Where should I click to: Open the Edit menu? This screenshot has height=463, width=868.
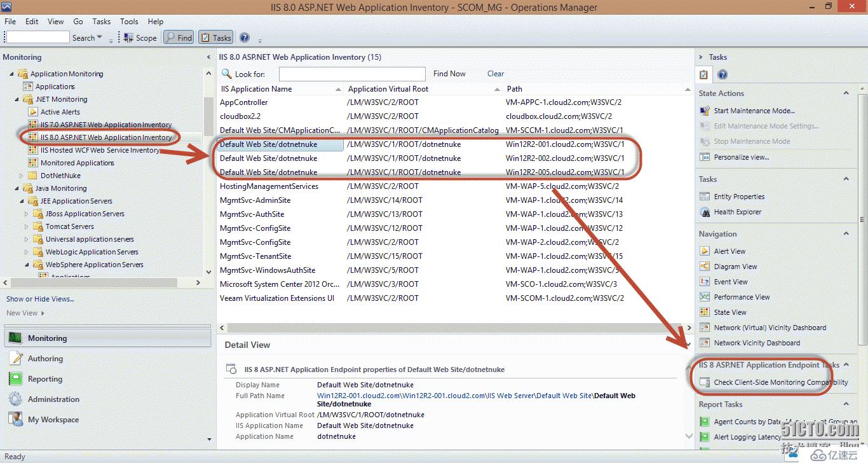click(x=32, y=21)
